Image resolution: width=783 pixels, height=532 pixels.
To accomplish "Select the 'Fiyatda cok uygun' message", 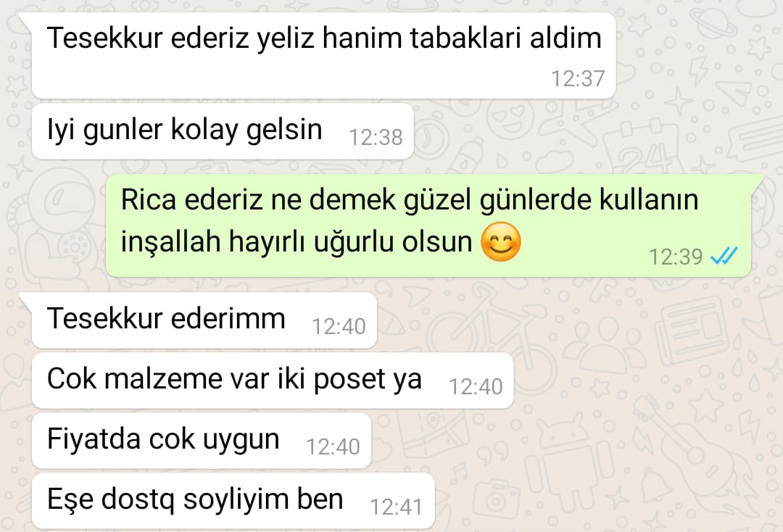I will [202, 441].
